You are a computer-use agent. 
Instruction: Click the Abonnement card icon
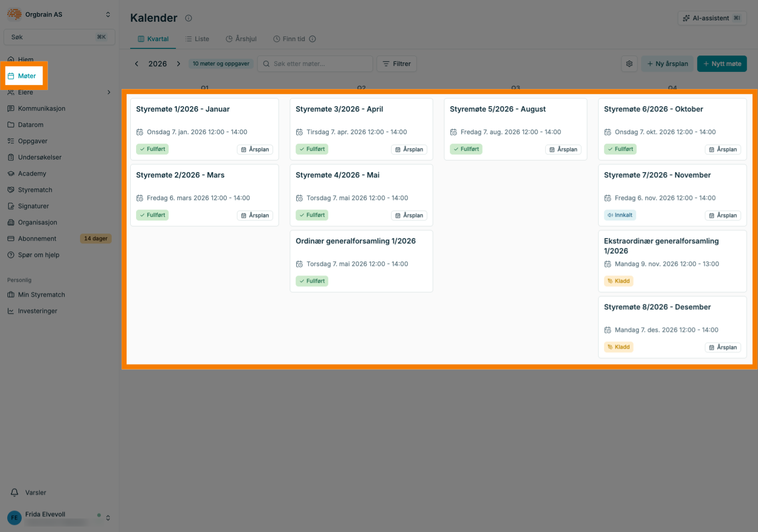pyautogui.click(x=11, y=238)
